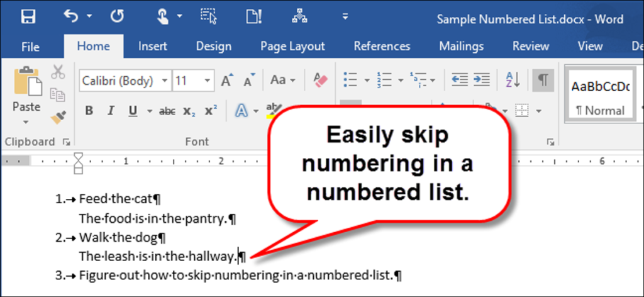
Task: Click the first line indent ruler marker
Action: 78,155
